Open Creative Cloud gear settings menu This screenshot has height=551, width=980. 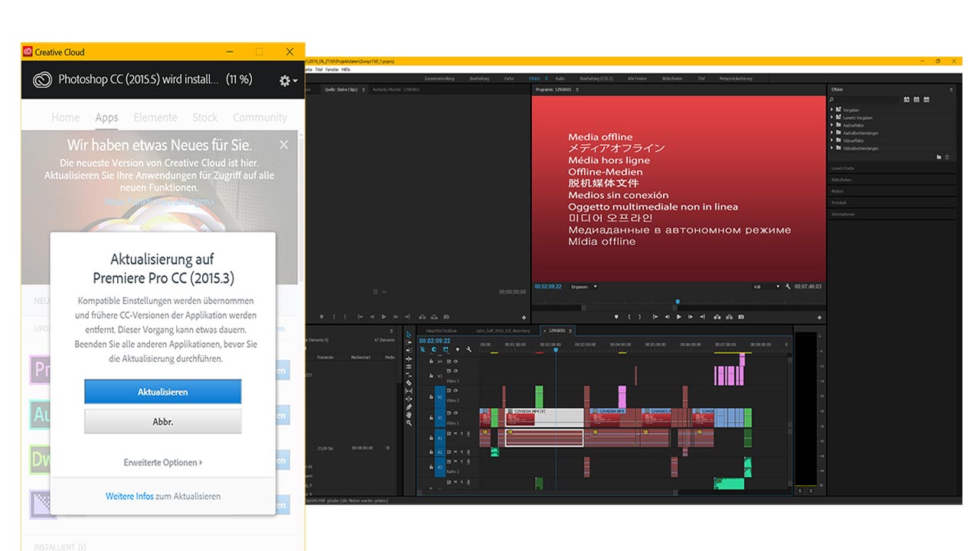288,80
